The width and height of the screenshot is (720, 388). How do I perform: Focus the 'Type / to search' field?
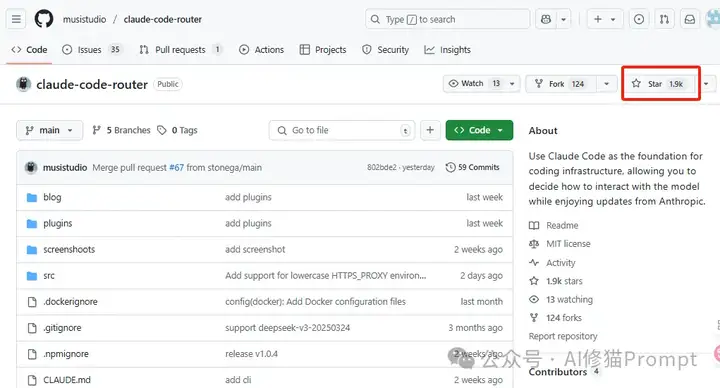point(448,19)
